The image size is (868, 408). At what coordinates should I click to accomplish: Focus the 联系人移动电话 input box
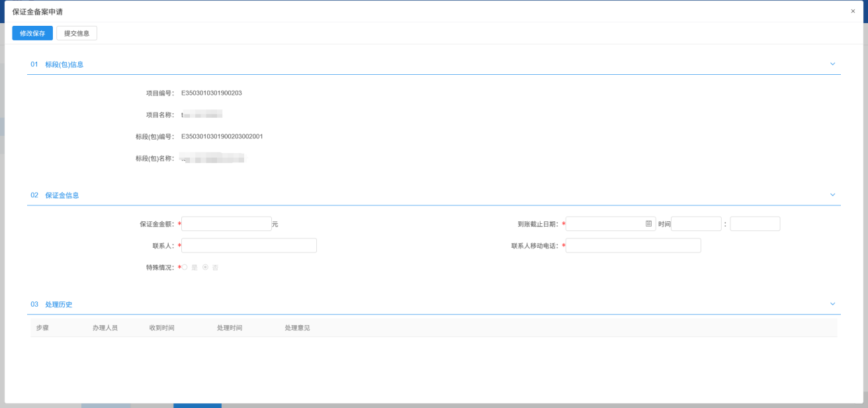click(x=633, y=246)
